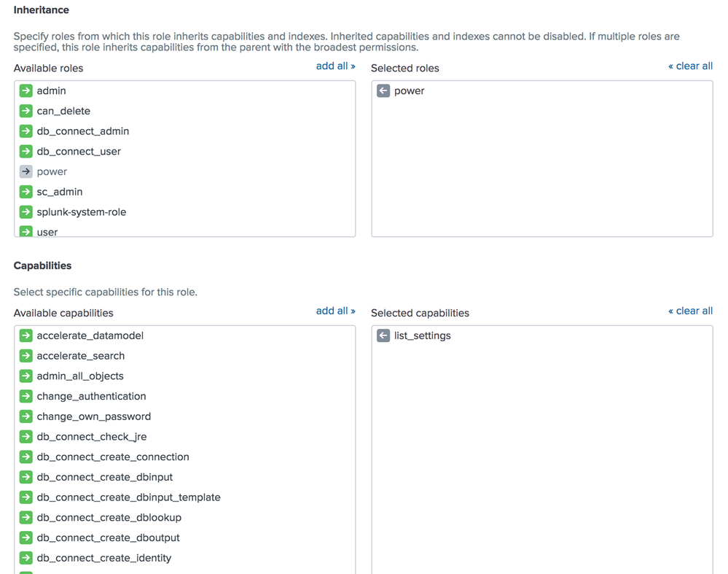Click "clear all" link for selected roles
Viewport: 728px width, 574px height.
pyautogui.click(x=690, y=66)
